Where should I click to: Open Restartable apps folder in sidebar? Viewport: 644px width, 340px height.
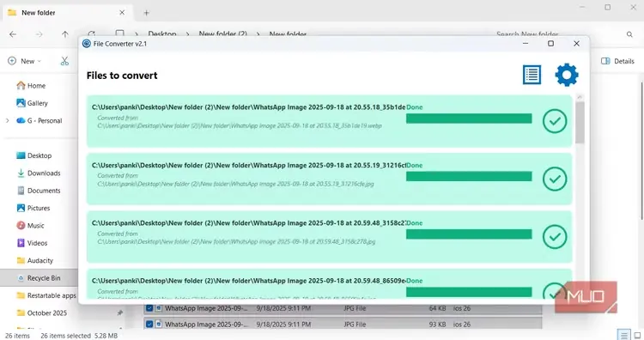tap(46, 295)
